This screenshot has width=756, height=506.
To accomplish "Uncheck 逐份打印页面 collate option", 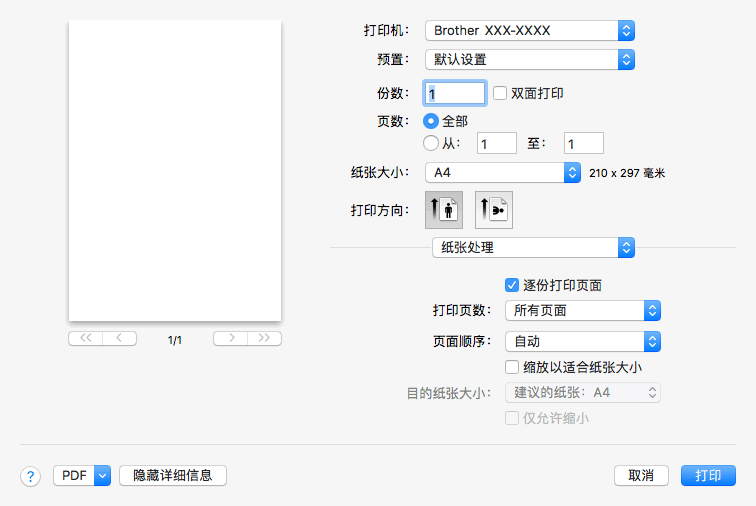I will pyautogui.click(x=513, y=285).
